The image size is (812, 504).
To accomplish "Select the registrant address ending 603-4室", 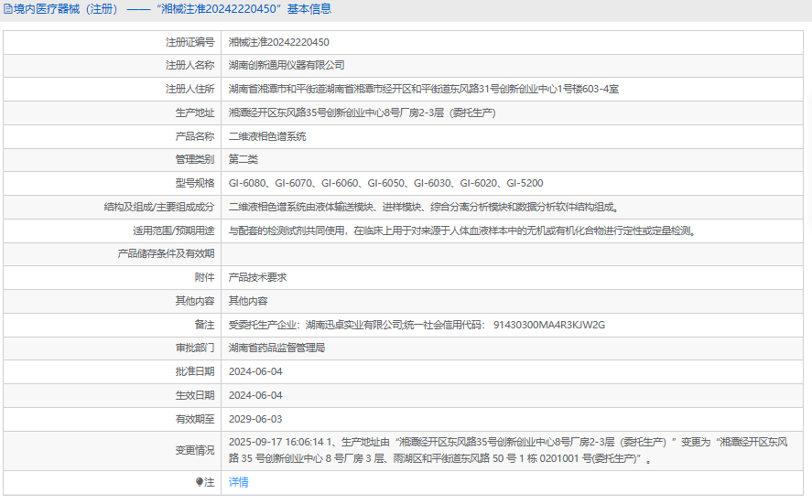I will point(424,89).
